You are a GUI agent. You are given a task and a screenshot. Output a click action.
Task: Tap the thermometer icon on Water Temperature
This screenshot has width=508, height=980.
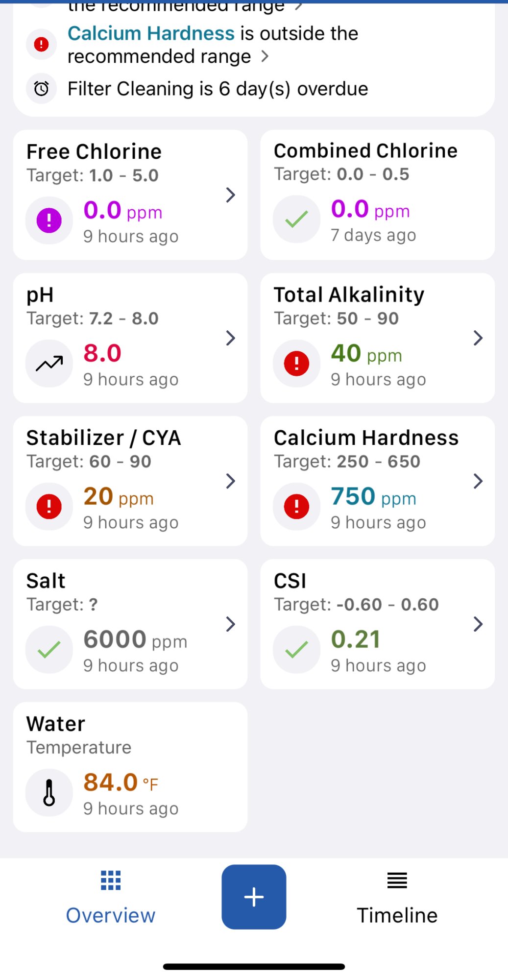click(x=49, y=792)
